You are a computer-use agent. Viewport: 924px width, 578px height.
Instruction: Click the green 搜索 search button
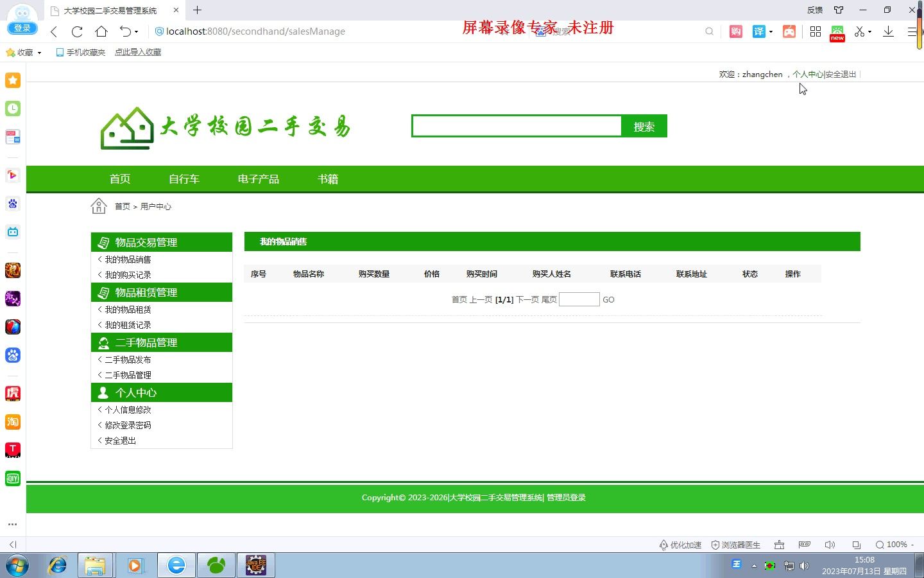[644, 126]
